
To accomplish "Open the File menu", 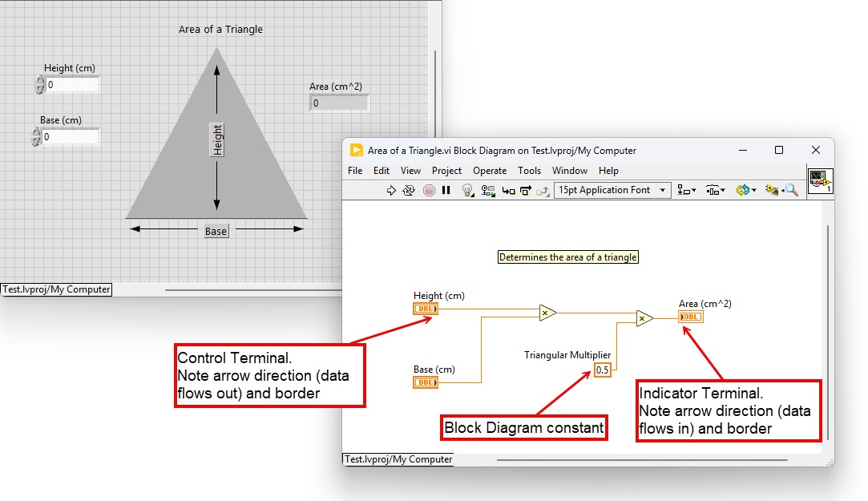I will click(355, 171).
